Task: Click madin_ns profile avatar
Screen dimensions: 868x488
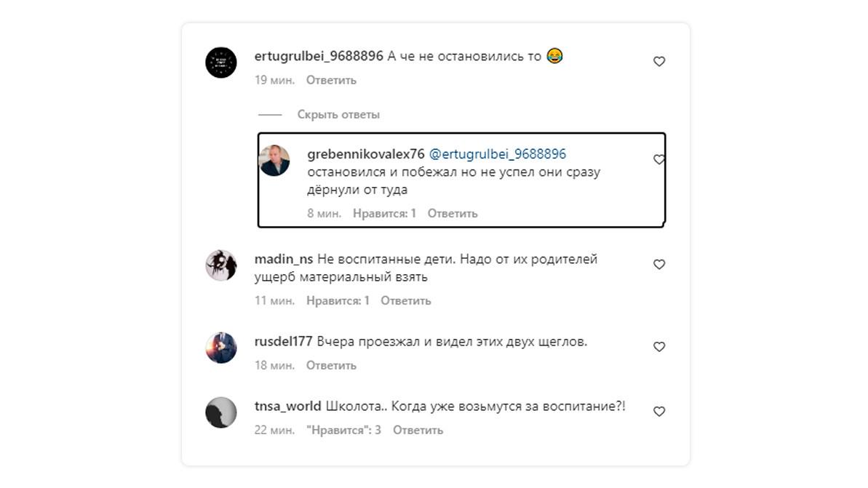Action: tap(221, 265)
